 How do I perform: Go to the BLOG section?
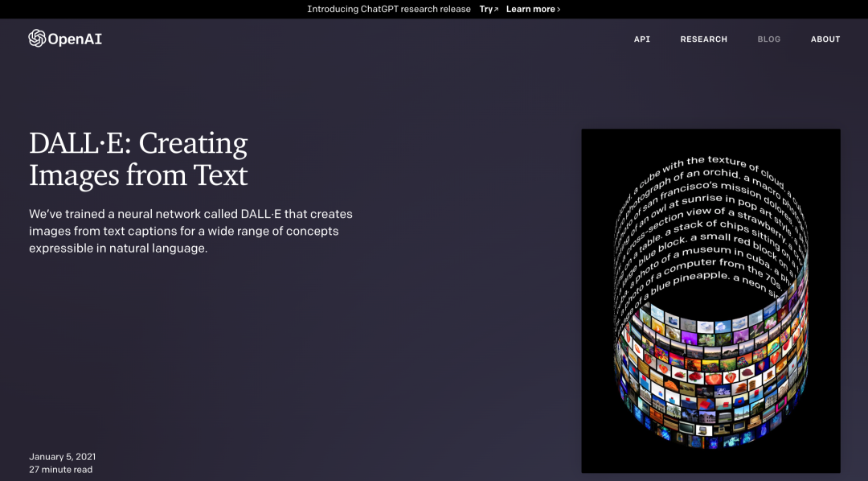pyautogui.click(x=768, y=39)
